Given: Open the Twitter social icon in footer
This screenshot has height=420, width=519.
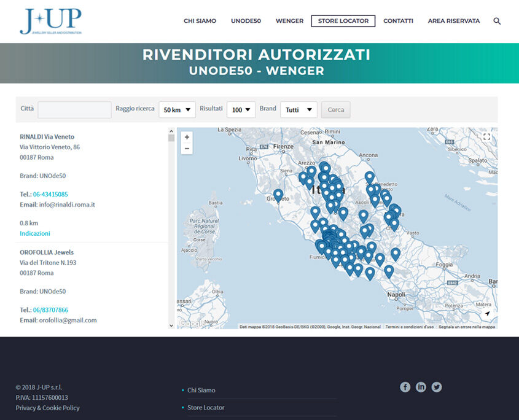Looking at the screenshot, I should (x=437, y=387).
